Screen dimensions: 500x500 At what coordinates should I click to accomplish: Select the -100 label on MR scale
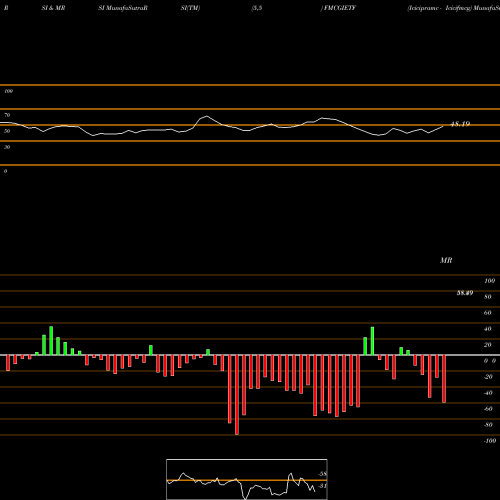click(x=490, y=441)
